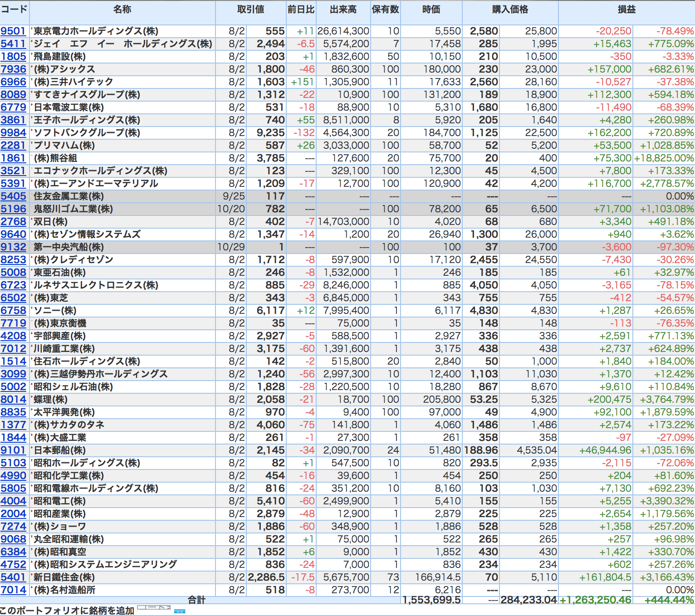Go to stock code 4004
This screenshot has width=695, height=616.
[x=13, y=501]
